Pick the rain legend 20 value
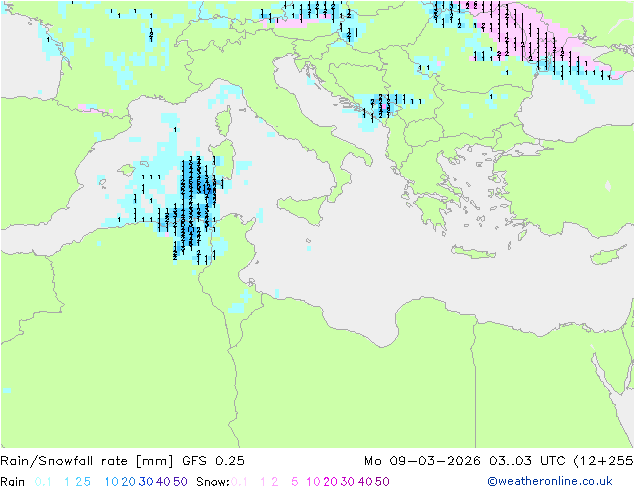The image size is (634, 490). (129, 482)
